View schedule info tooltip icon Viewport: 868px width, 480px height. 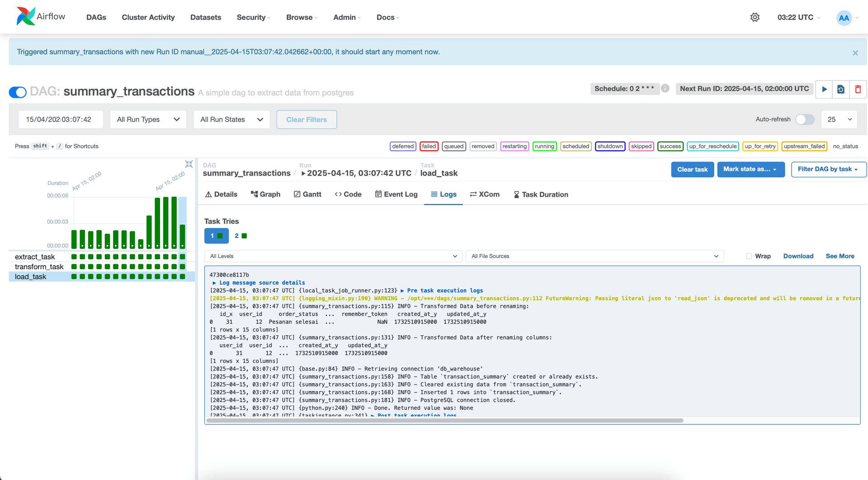coord(665,88)
